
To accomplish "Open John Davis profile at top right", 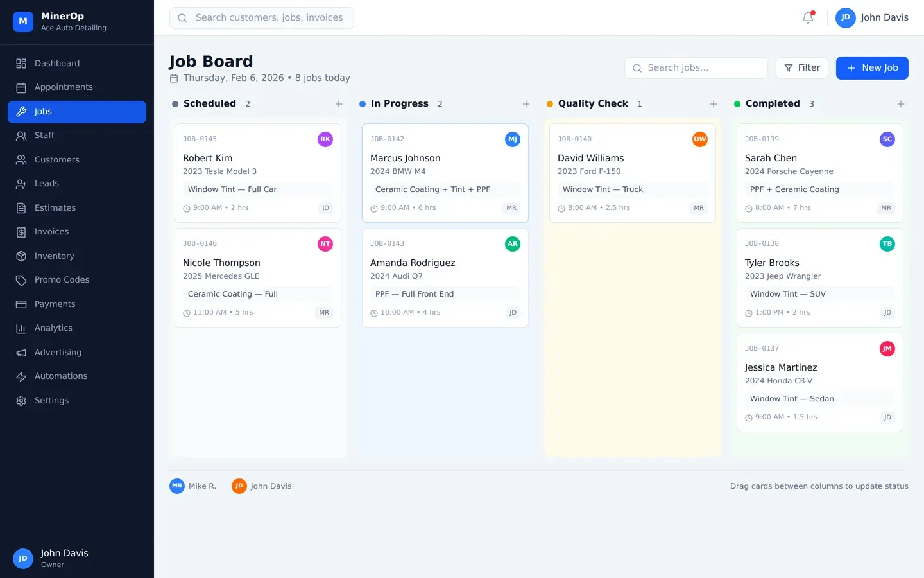I will tap(872, 17).
